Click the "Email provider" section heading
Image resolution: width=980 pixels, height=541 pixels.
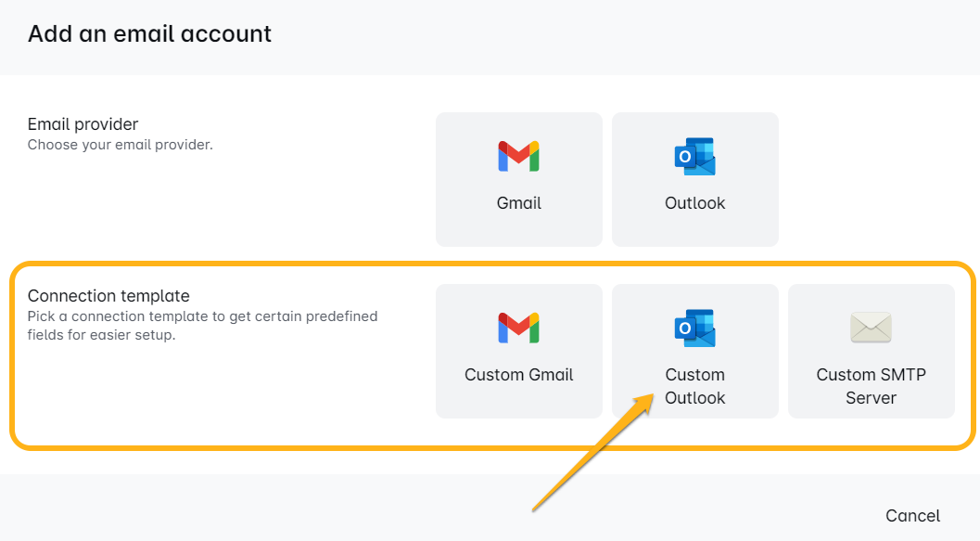pos(83,124)
